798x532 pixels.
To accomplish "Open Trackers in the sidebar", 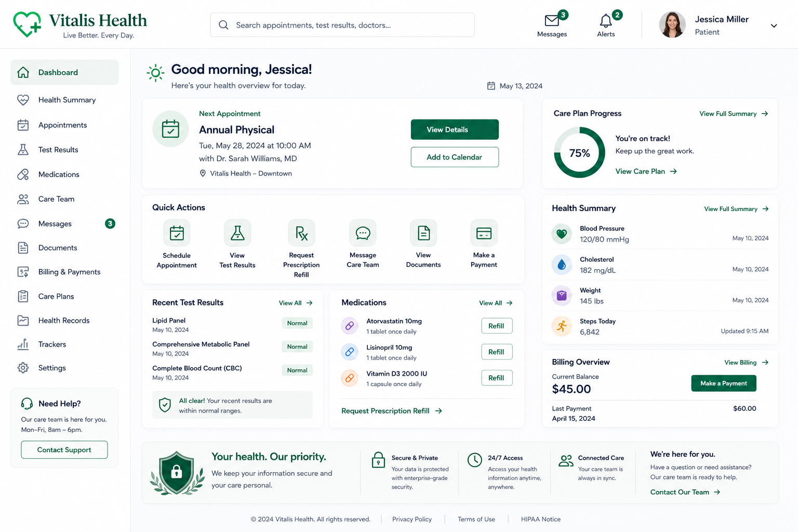I will [64, 344].
